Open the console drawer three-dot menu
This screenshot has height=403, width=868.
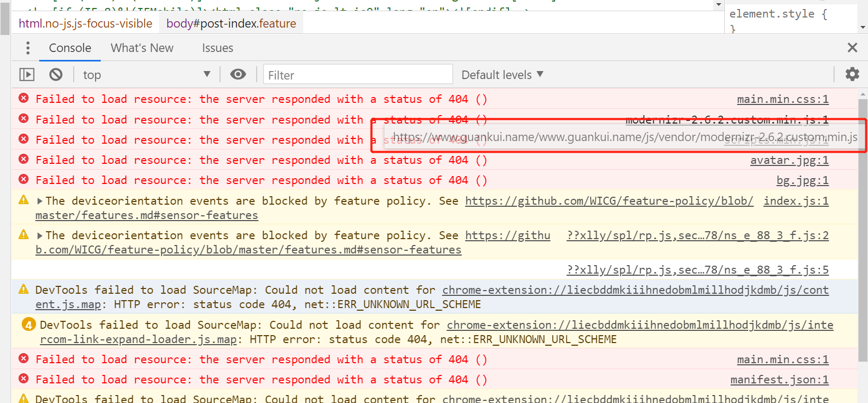[28, 48]
